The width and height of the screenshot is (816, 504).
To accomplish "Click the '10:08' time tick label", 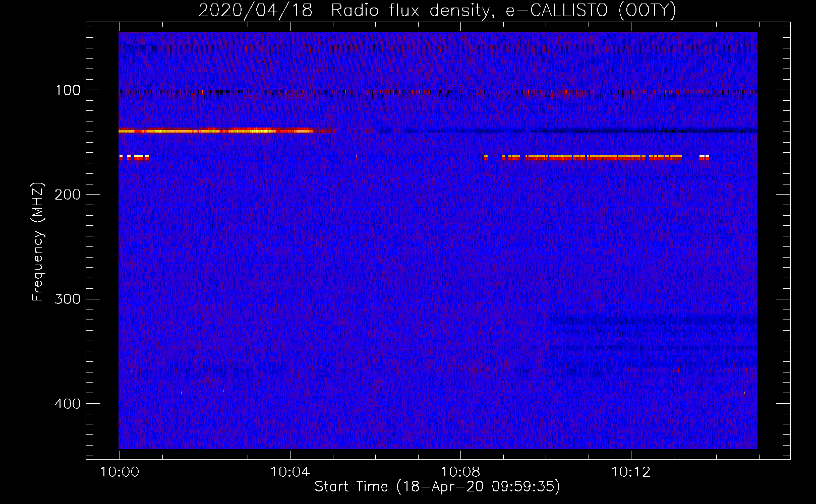I will point(460,472).
